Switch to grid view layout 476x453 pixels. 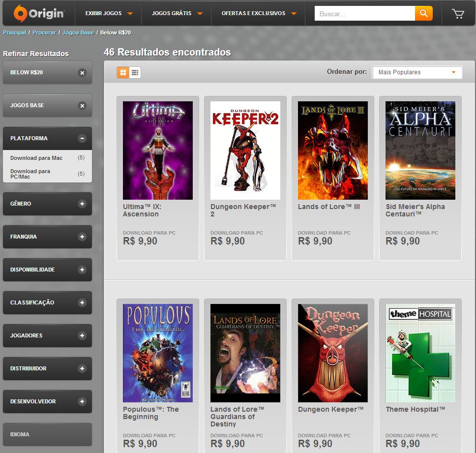click(122, 72)
